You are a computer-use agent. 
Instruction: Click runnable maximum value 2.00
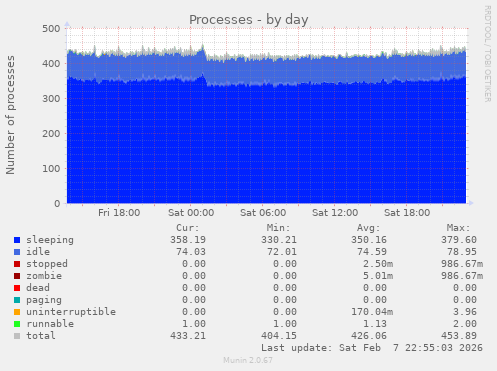(x=465, y=324)
